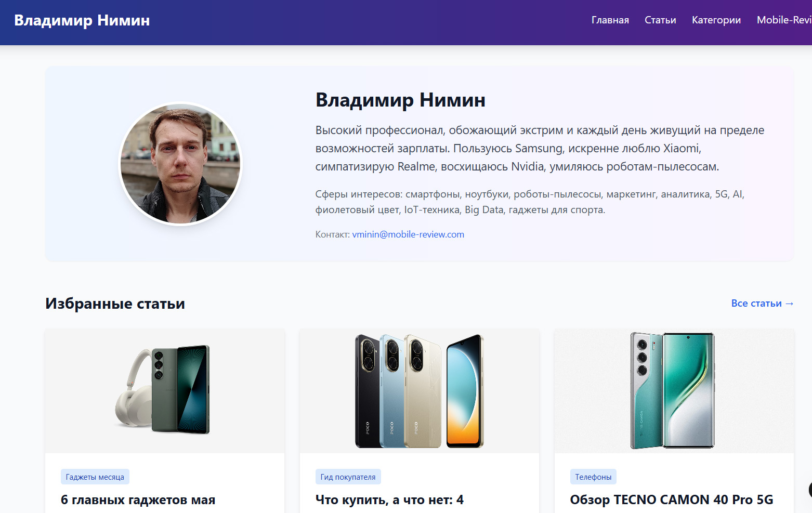812x513 pixels.
Task: Select the Гаджеты месяца category tag
Action: 95,477
